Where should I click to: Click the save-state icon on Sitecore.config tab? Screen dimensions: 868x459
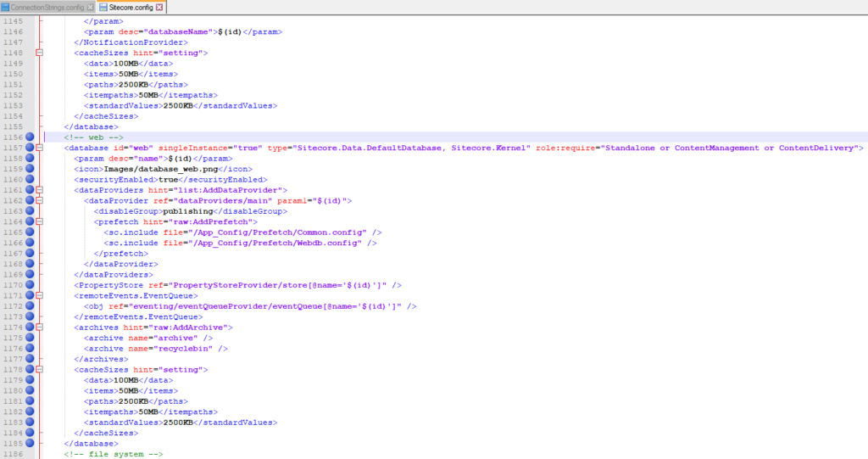pyautogui.click(x=103, y=7)
